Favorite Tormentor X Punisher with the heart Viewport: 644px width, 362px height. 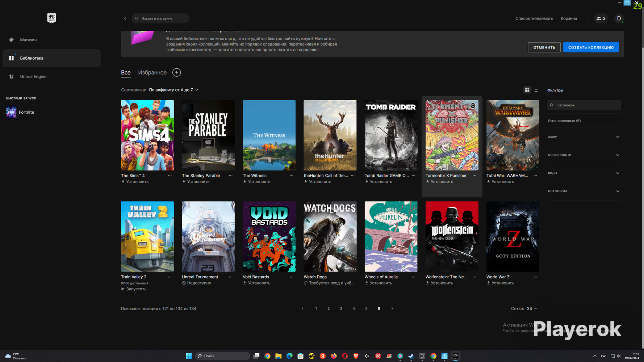pos(473,106)
